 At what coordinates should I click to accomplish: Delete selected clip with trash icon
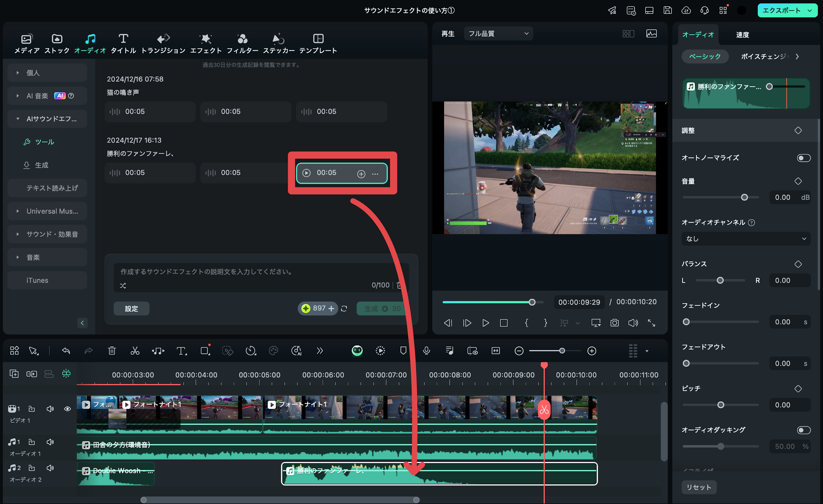tap(112, 351)
